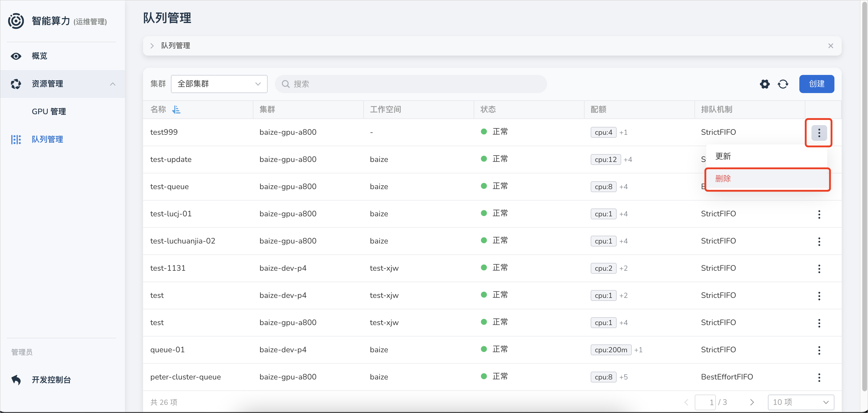Expand the 队列管理 banner chevron
The width and height of the screenshot is (868, 413).
point(152,46)
